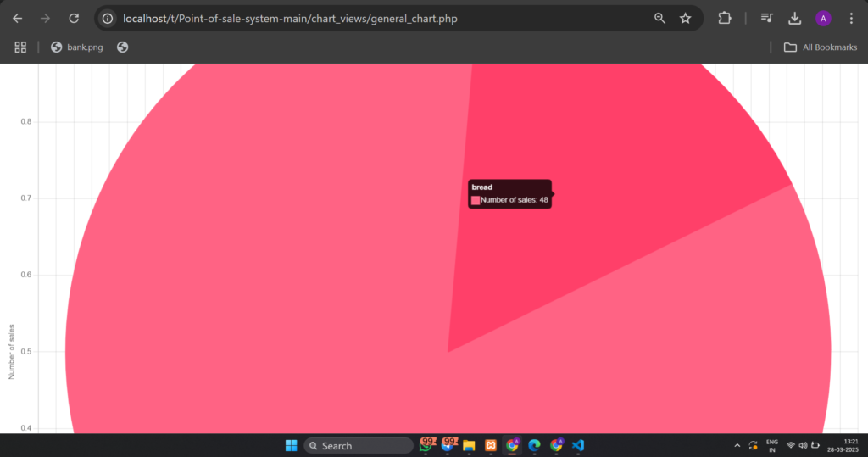Open the Extensions puzzle icon

pos(725,19)
